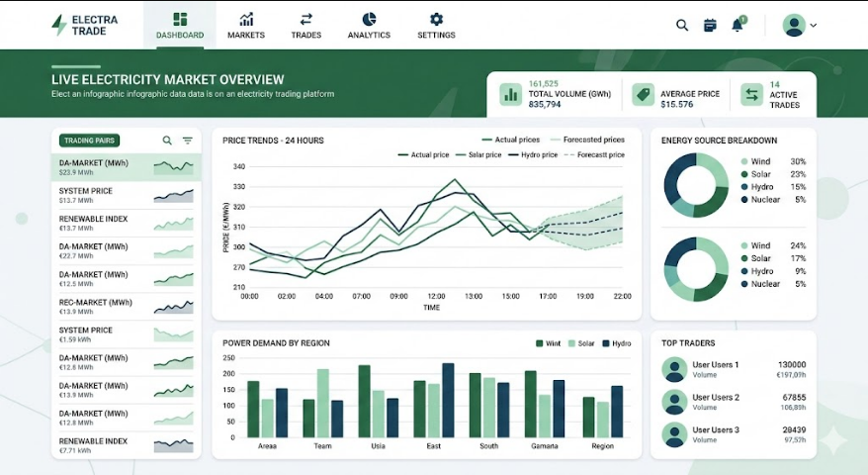Toggle the Wint series in demand legend

[548, 343]
